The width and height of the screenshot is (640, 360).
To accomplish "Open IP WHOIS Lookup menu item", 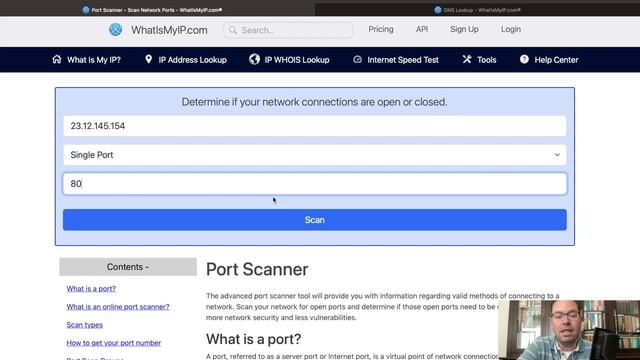I will [x=289, y=60].
